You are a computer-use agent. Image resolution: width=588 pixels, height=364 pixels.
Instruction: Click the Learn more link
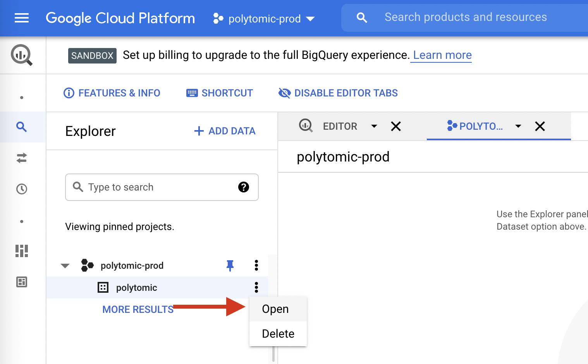pos(442,55)
